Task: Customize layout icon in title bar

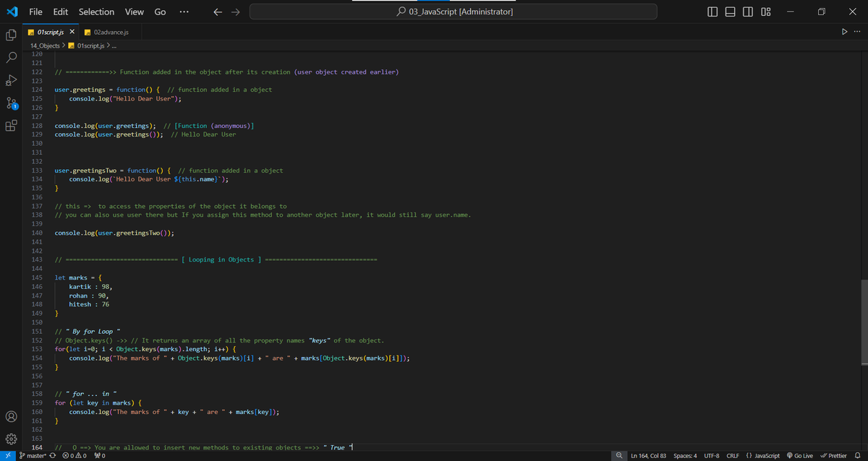Action: [766, 12]
